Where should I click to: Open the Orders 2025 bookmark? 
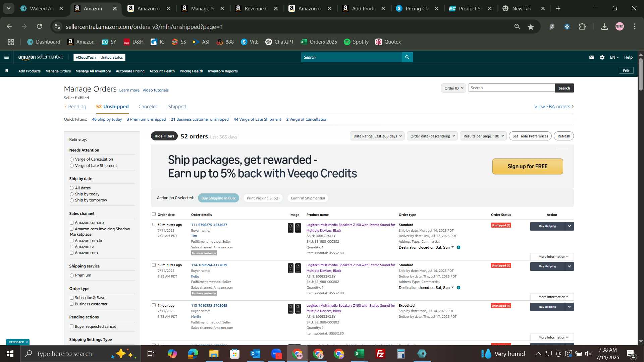point(319,42)
